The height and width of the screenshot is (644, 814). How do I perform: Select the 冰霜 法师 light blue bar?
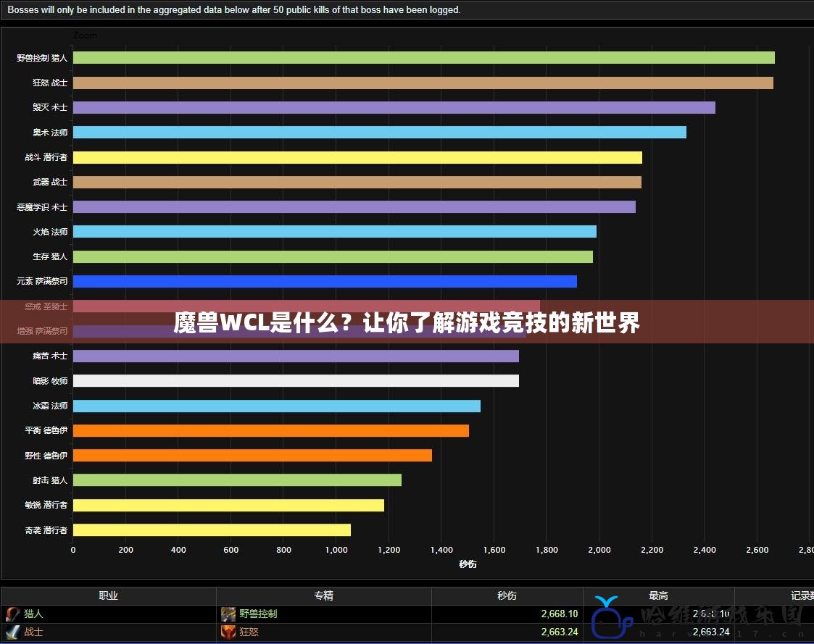[277, 406]
